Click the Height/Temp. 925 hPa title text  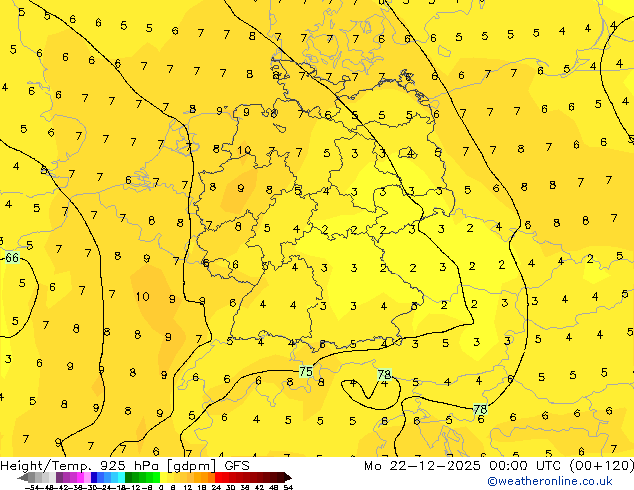click(x=80, y=466)
